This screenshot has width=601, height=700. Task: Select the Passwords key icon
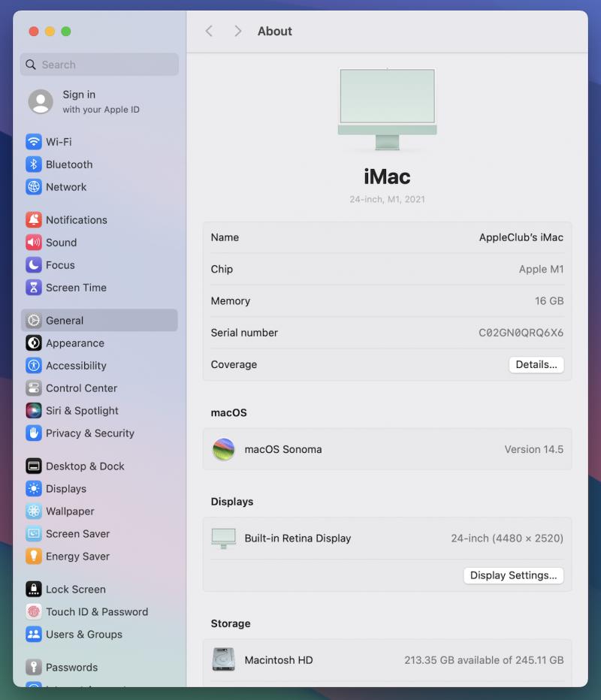[x=34, y=668]
